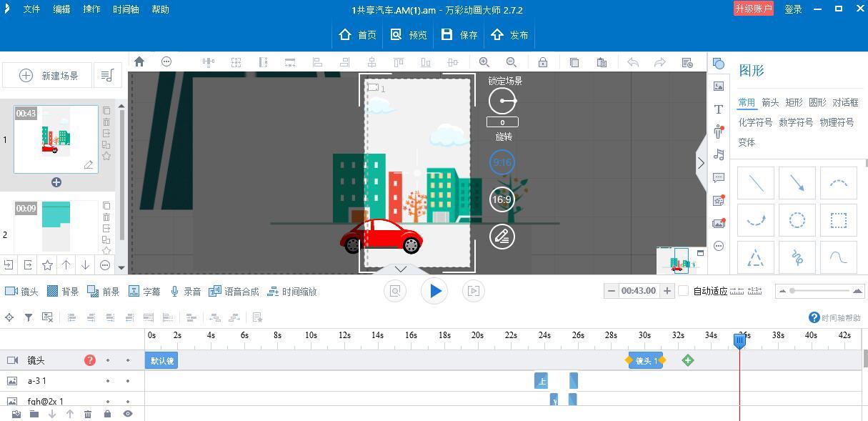This screenshot has height=421, width=868.
Task: Open the image sidebar panel
Action: (719, 86)
